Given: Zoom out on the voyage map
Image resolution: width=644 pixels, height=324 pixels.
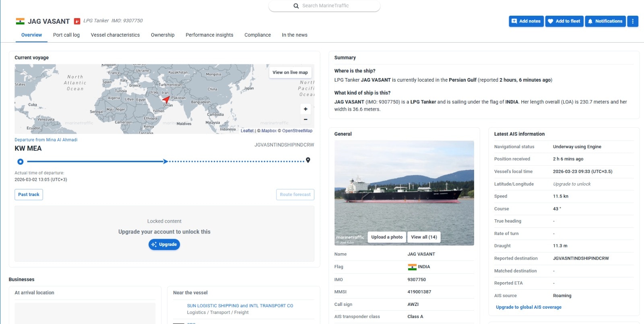Looking at the screenshot, I should coord(305,119).
